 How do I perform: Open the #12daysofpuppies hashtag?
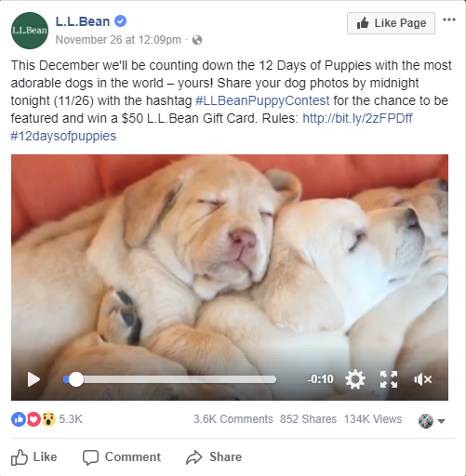[63, 136]
